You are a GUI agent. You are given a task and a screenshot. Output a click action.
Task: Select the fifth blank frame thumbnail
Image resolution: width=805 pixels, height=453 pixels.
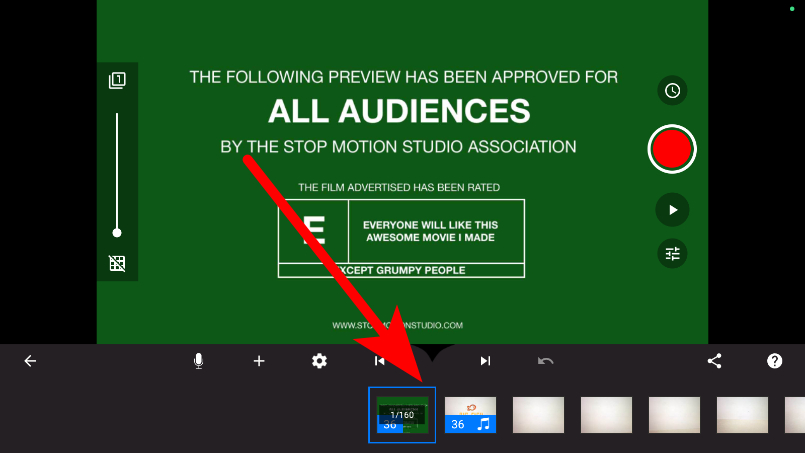[x=674, y=415]
